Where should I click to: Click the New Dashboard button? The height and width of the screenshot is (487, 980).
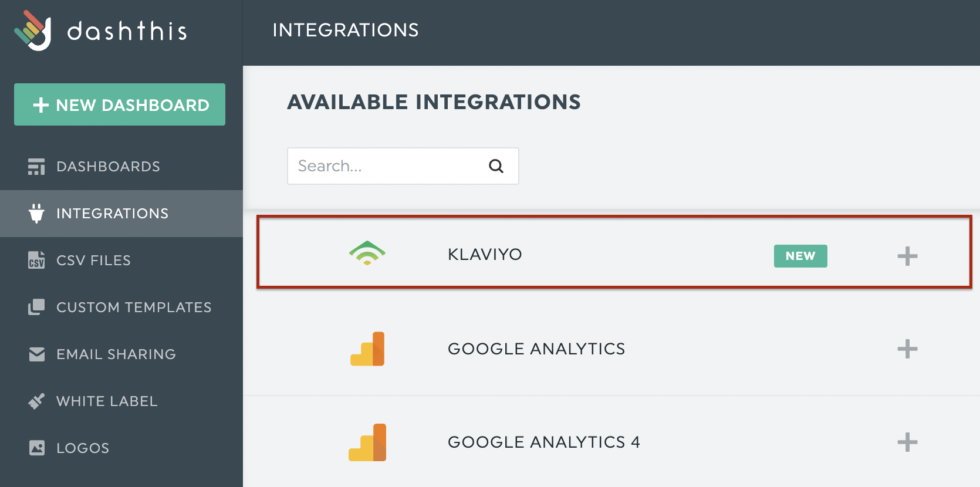[119, 104]
